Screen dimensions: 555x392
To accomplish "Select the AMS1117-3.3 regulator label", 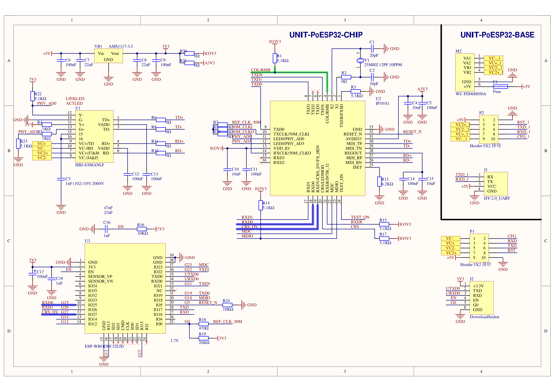I will (121, 46).
